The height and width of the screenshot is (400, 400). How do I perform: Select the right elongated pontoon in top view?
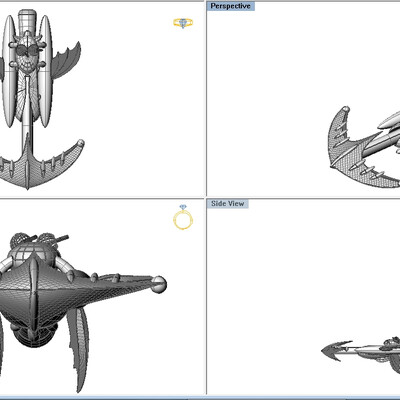45,71
